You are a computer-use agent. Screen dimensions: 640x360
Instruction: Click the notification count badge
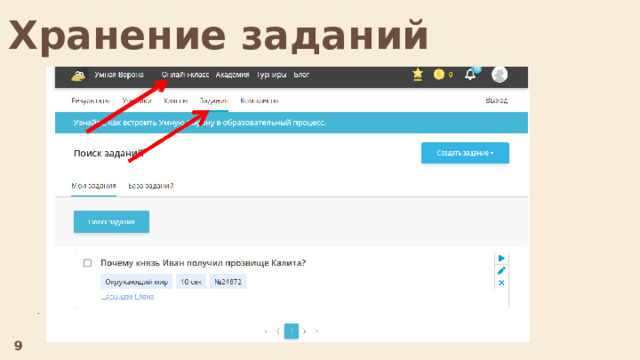click(477, 69)
